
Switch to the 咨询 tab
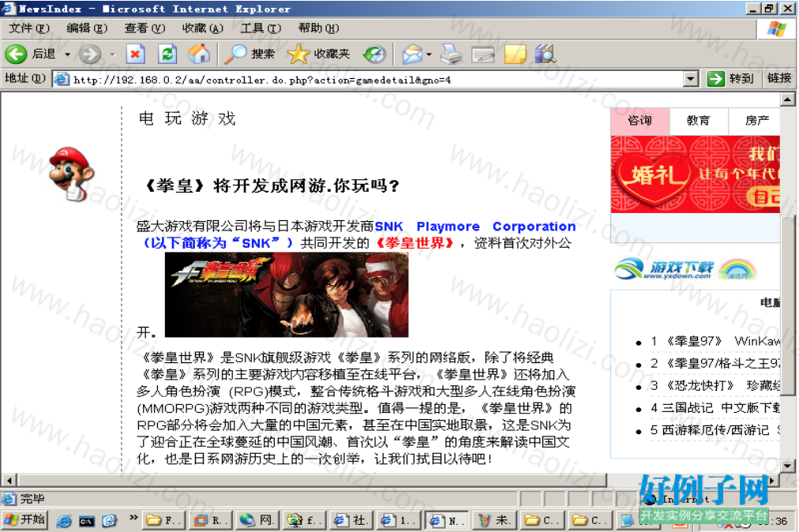pos(640,121)
